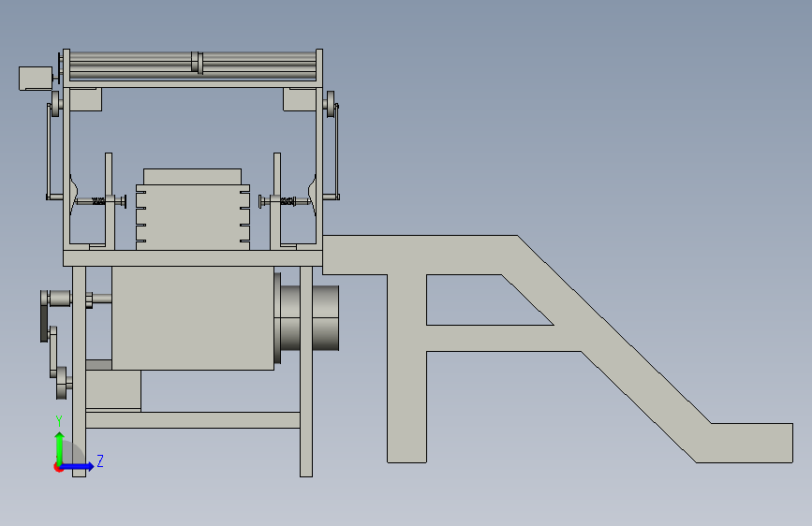
Task: Select the dark drive belt on left
Action: (43, 316)
